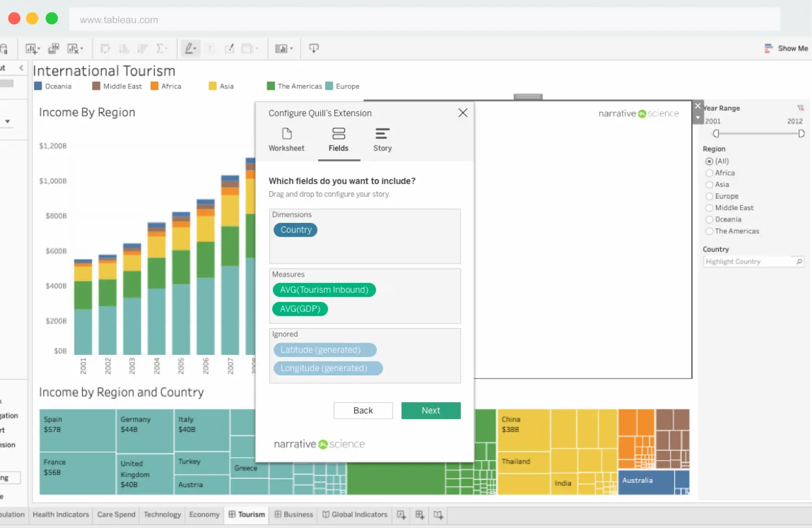Click the Year Range left slider handle

pos(716,134)
